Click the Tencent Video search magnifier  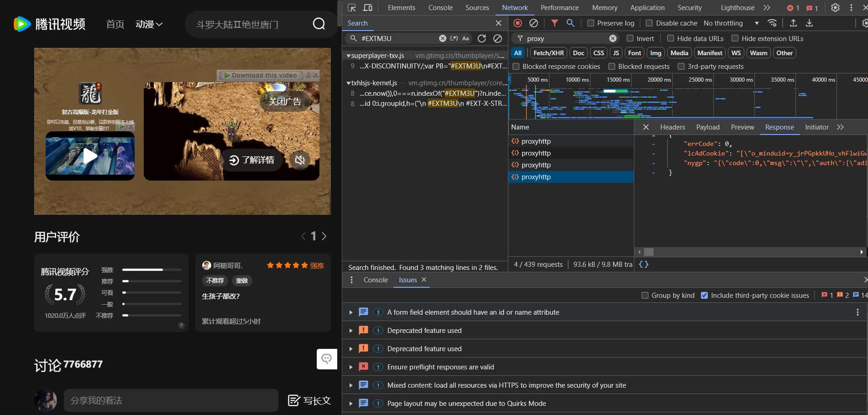pos(319,24)
